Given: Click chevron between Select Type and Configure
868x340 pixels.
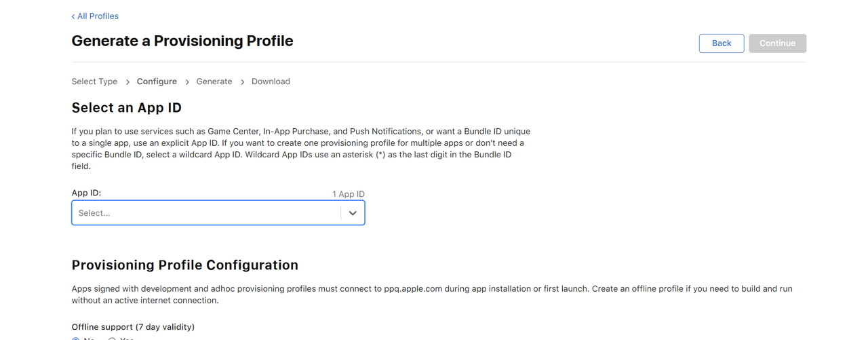Looking at the screenshot, I should coord(127,82).
